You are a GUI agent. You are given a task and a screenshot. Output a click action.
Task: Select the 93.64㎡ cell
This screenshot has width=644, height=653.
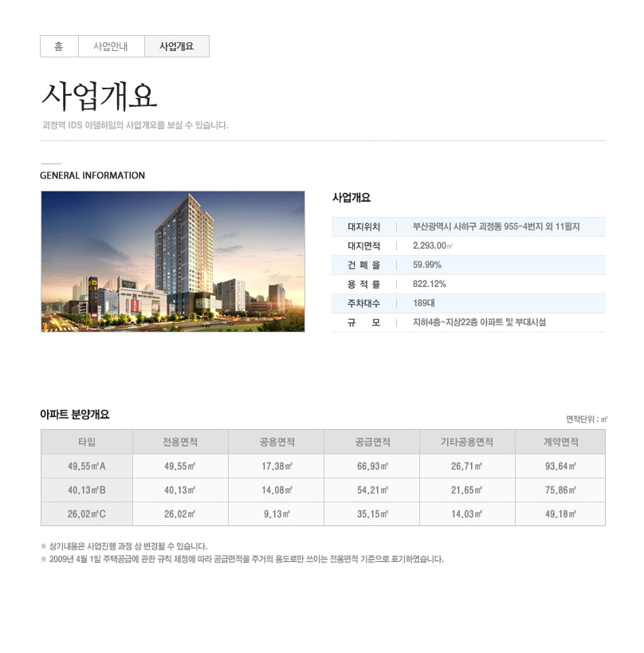click(561, 466)
